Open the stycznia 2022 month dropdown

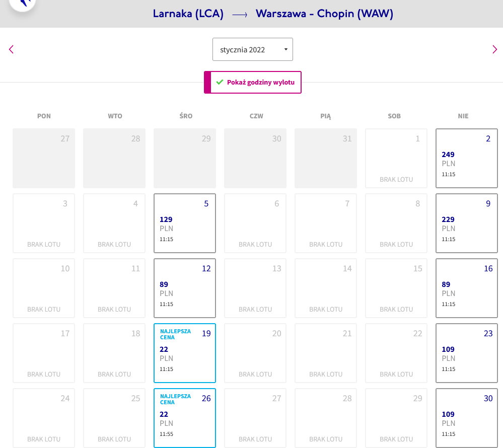coord(253,49)
